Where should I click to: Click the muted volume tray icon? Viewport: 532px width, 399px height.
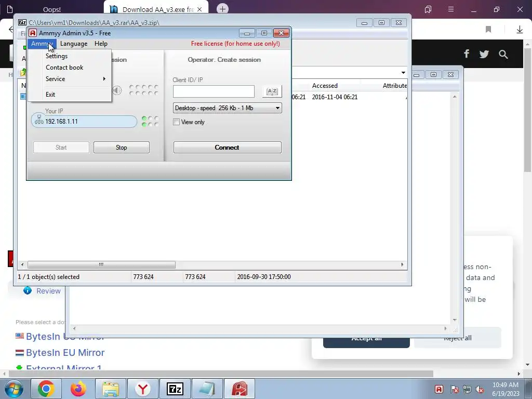pyautogui.click(x=480, y=389)
